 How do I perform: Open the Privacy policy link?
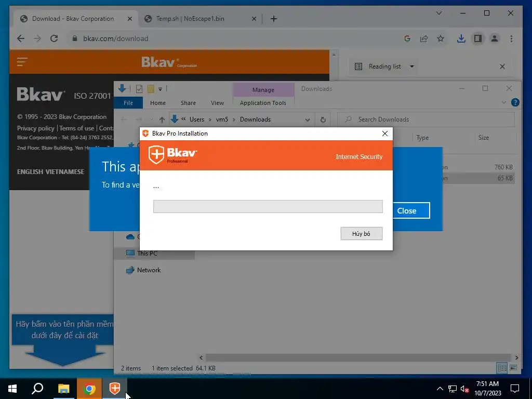(36, 128)
